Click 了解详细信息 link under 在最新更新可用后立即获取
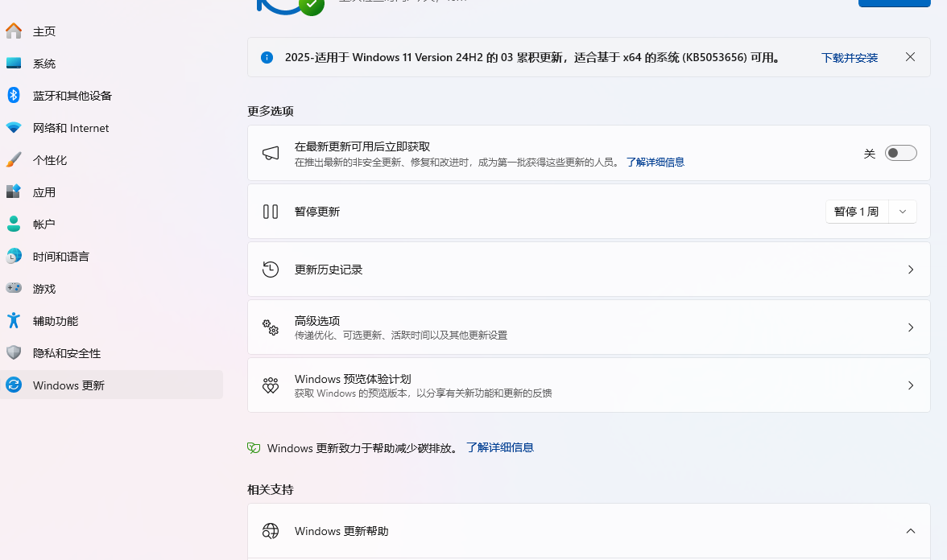Image resolution: width=947 pixels, height=560 pixels. (655, 163)
